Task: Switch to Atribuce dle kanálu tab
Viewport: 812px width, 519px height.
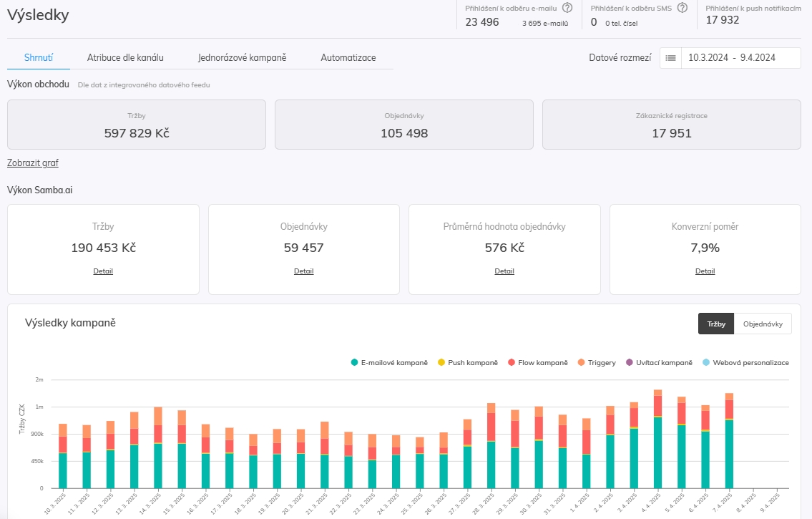Action: [125, 57]
